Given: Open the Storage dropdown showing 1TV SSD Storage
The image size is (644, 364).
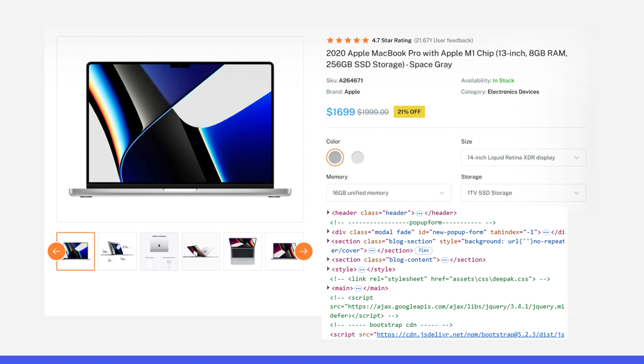Looking at the screenshot, I should tap(523, 193).
